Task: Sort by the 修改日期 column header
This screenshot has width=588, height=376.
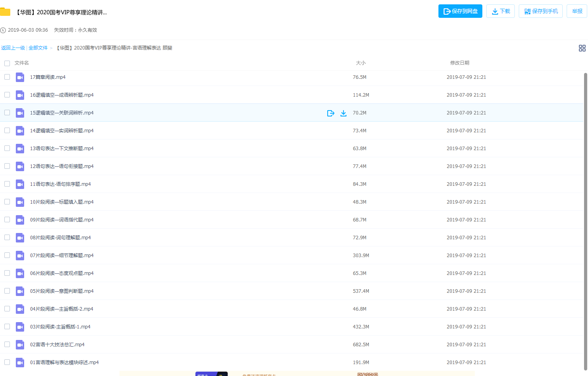Action: pos(460,63)
